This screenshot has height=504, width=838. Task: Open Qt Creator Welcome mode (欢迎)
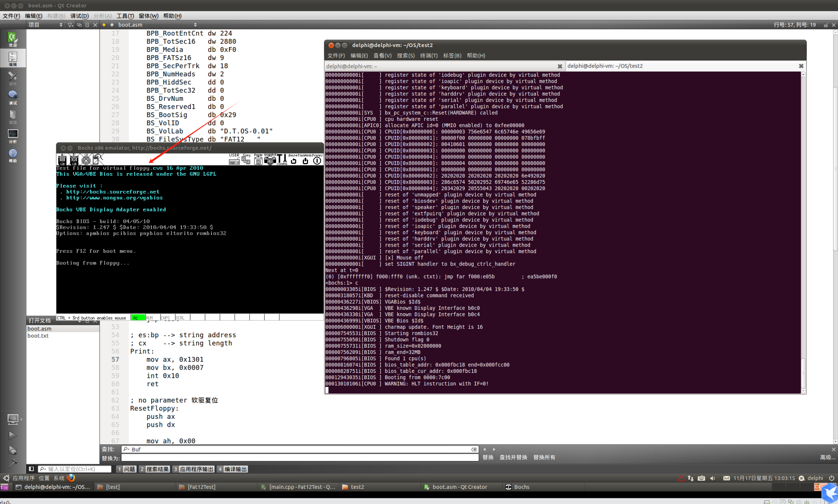(13, 39)
